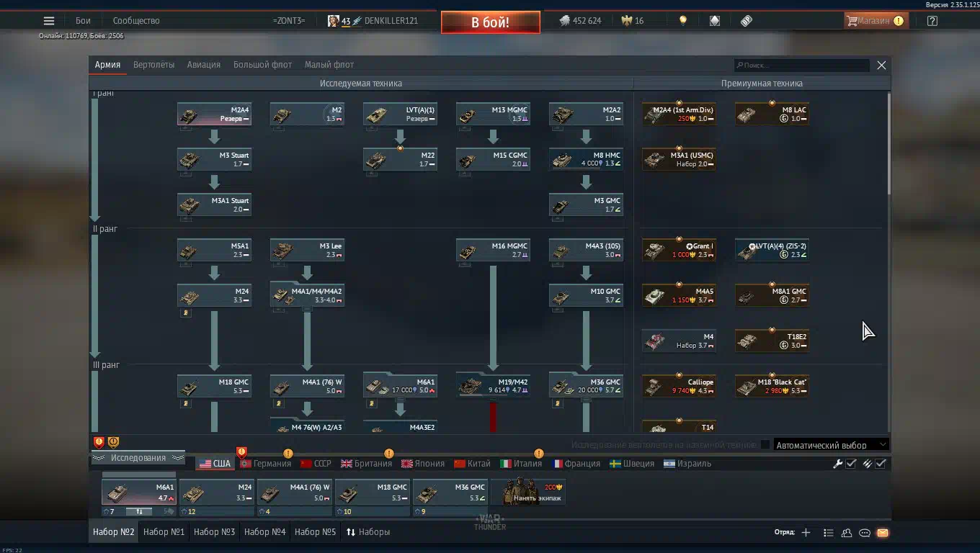
Task: Toggle helicopter research on ground vehicles checkbox
Action: click(765, 445)
